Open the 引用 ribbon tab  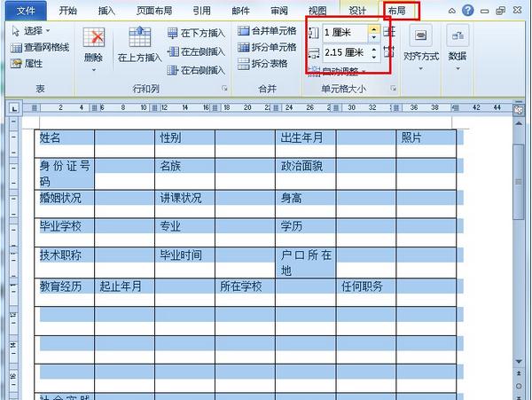201,11
